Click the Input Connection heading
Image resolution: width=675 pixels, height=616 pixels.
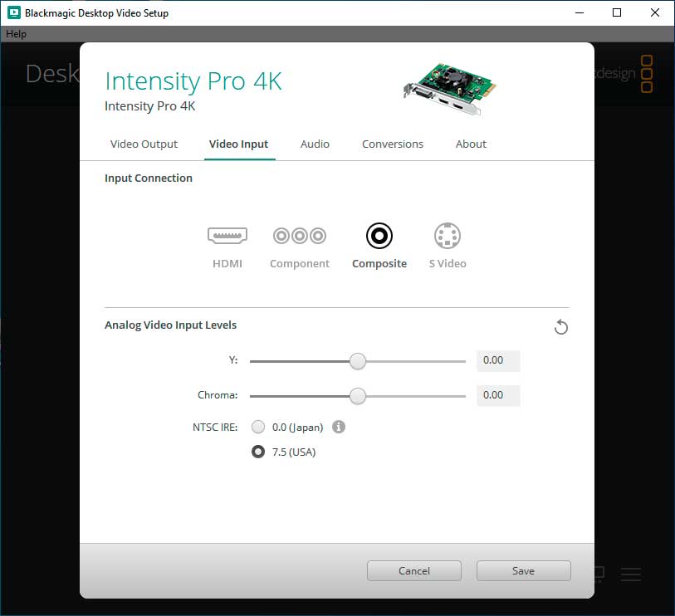pyautogui.click(x=149, y=178)
